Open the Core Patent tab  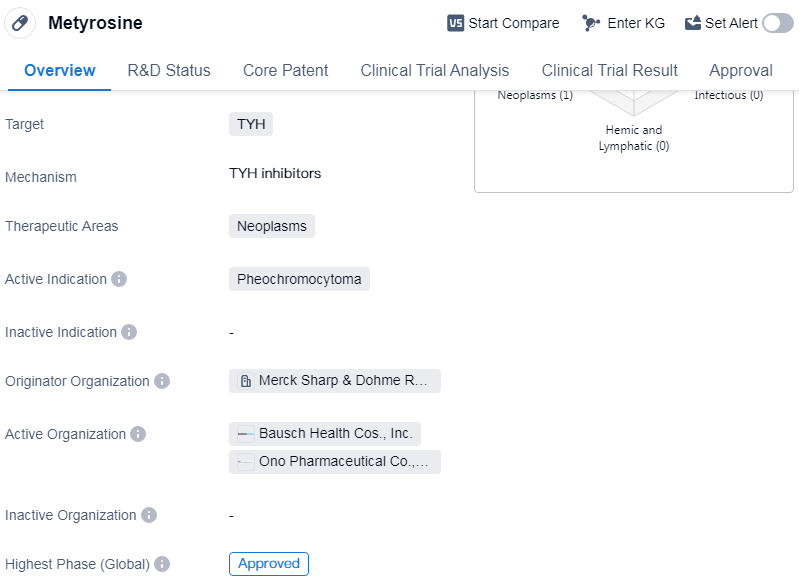pos(285,70)
